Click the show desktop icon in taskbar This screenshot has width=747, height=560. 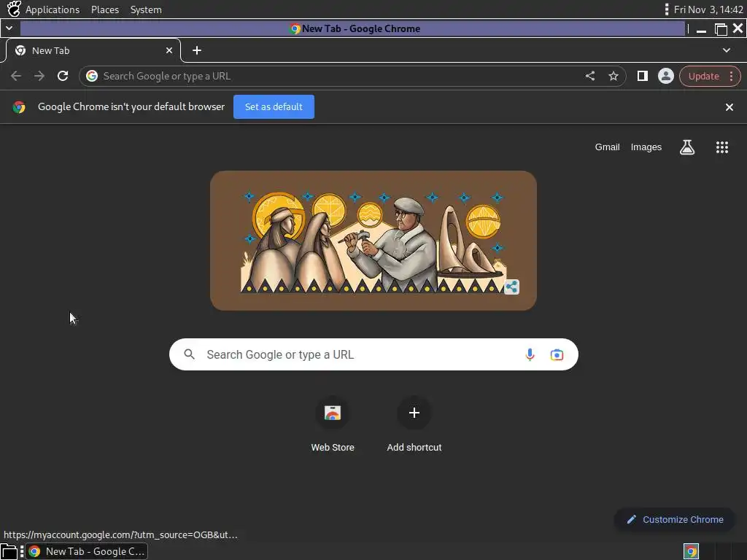click(9, 551)
